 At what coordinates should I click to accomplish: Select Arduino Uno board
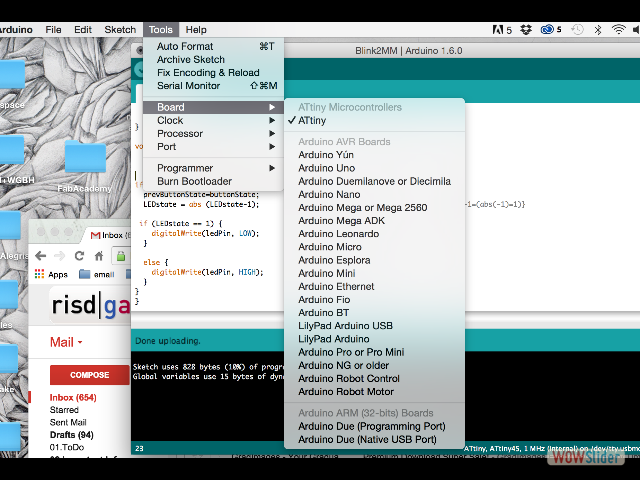click(374, 168)
